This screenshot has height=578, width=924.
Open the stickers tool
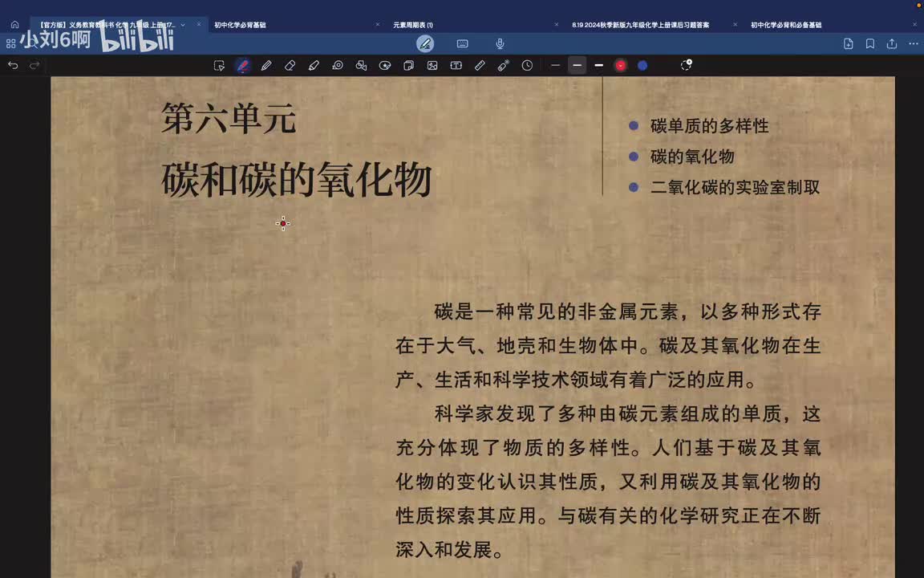(x=385, y=66)
